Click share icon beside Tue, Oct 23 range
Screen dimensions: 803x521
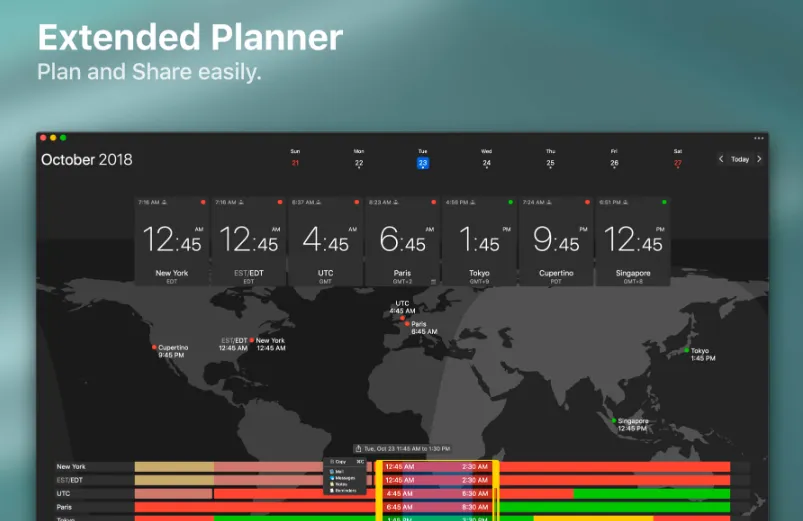(358, 449)
